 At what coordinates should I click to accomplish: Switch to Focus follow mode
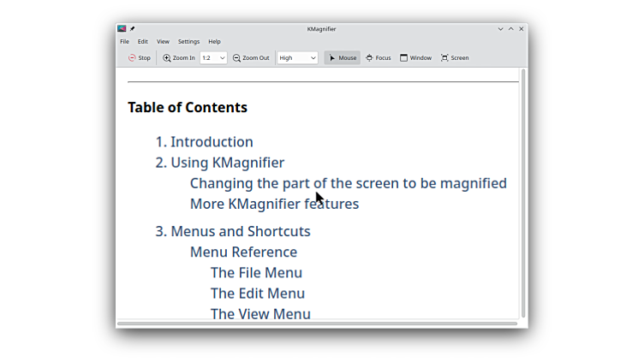coord(378,58)
